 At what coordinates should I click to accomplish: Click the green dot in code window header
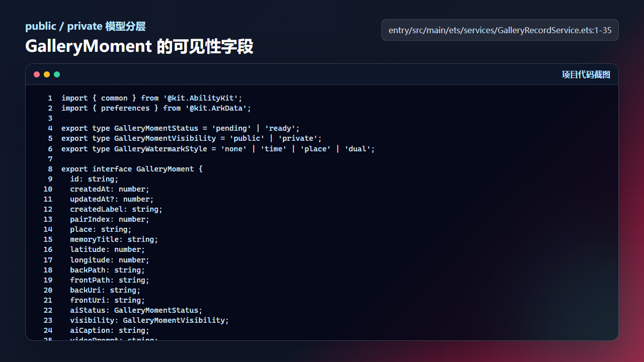coord(57,74)
